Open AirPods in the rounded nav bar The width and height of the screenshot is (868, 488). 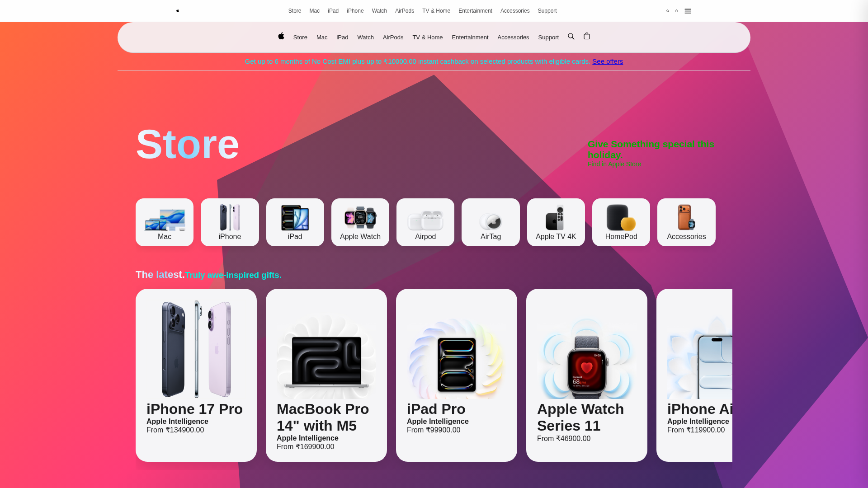coord(393,38)
